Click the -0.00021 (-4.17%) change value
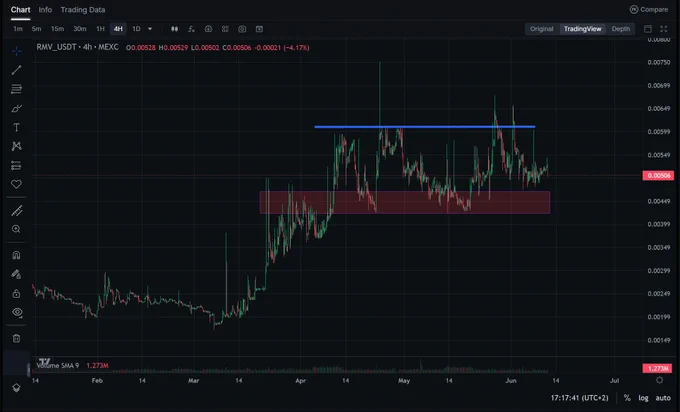 (x=281, y=48)
